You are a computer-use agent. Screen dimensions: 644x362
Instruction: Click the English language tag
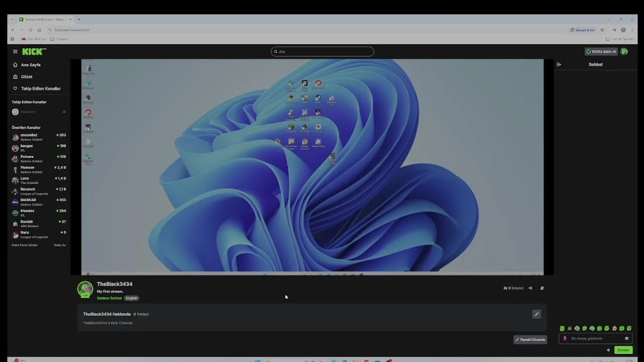[131, 298]
